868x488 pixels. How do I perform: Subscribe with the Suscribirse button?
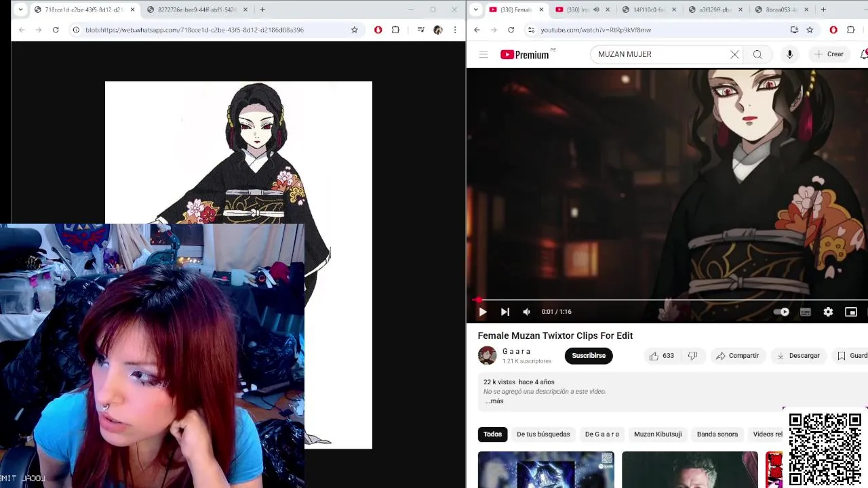589,356
